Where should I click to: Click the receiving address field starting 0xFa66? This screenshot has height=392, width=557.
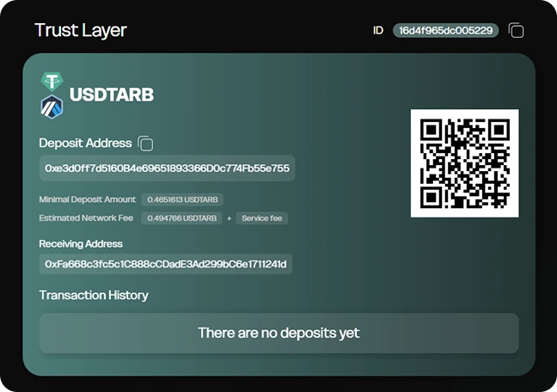coord(166,263)
